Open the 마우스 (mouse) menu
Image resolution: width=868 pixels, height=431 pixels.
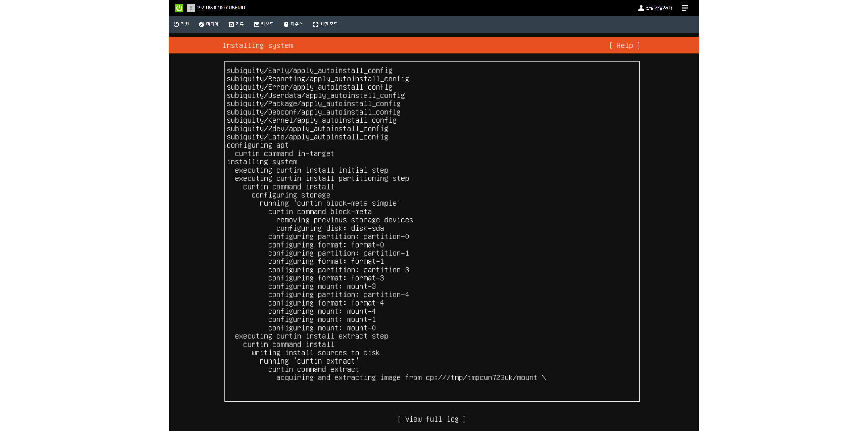[x=296, y=24]
